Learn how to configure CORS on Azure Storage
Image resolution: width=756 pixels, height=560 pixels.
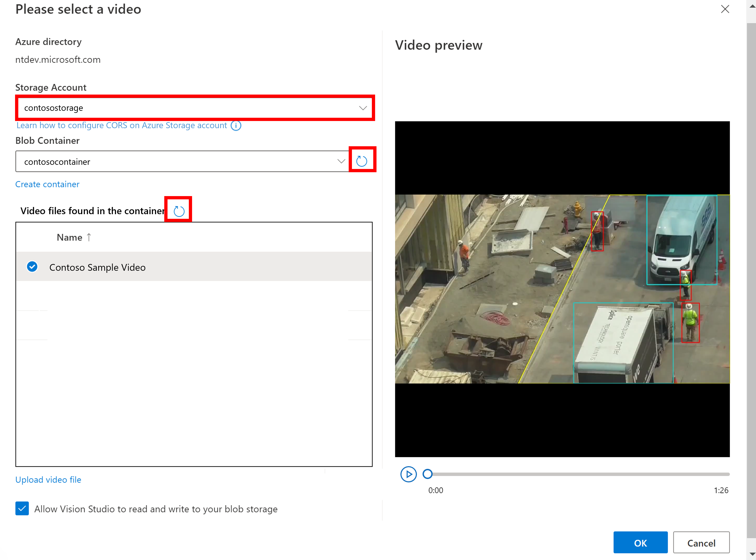tap(122, 125)
